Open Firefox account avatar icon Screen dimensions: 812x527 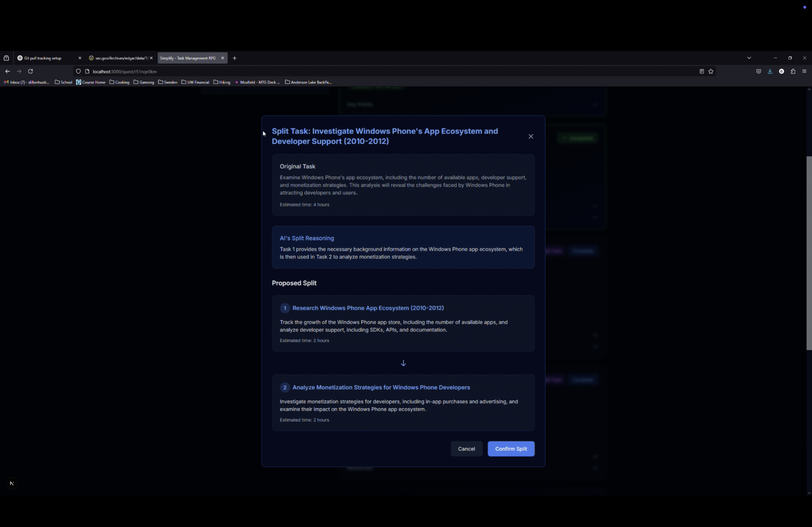781,71
